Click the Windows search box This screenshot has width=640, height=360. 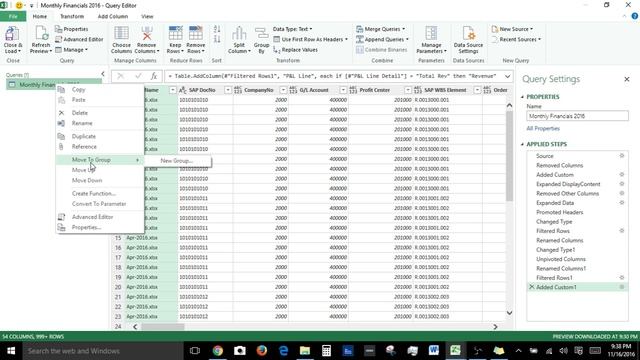pos(102,351)
